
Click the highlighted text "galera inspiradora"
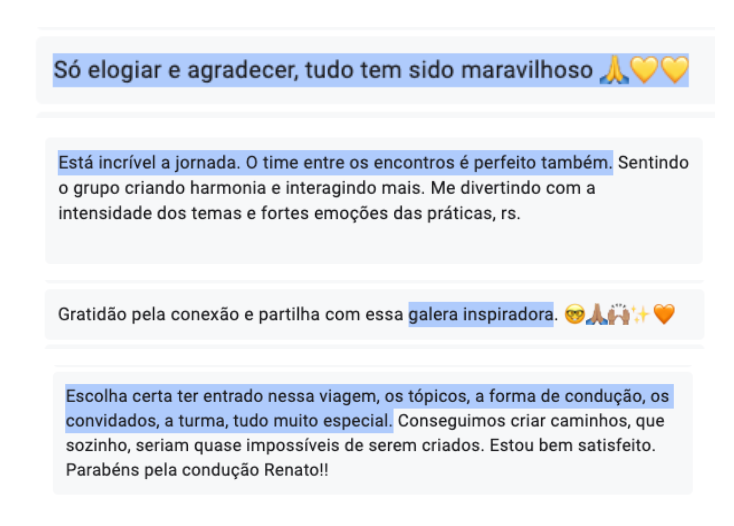(480, 315)
